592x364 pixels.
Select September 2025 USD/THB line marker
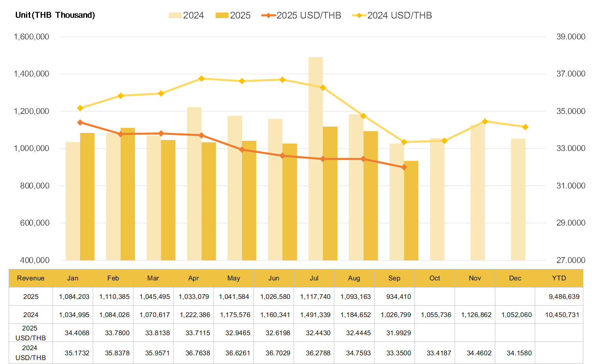(404, 167)
